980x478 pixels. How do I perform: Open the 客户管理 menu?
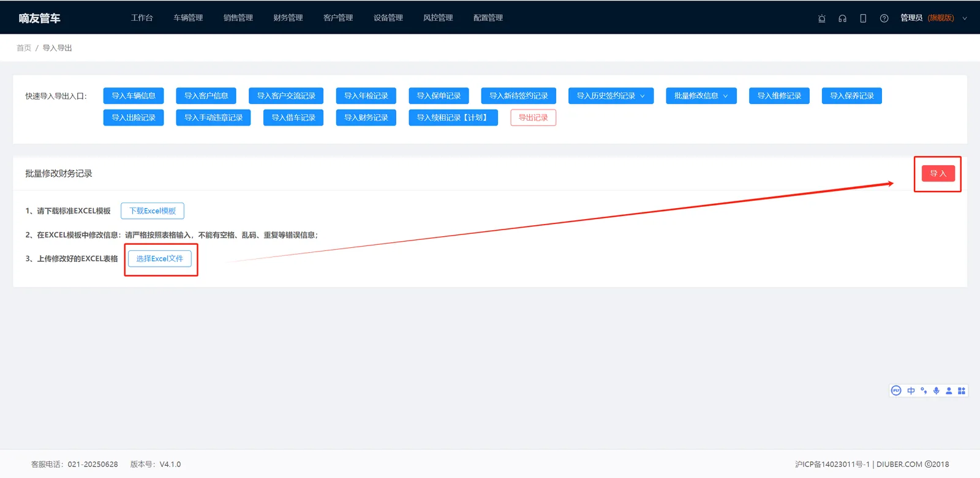(338, 18)
